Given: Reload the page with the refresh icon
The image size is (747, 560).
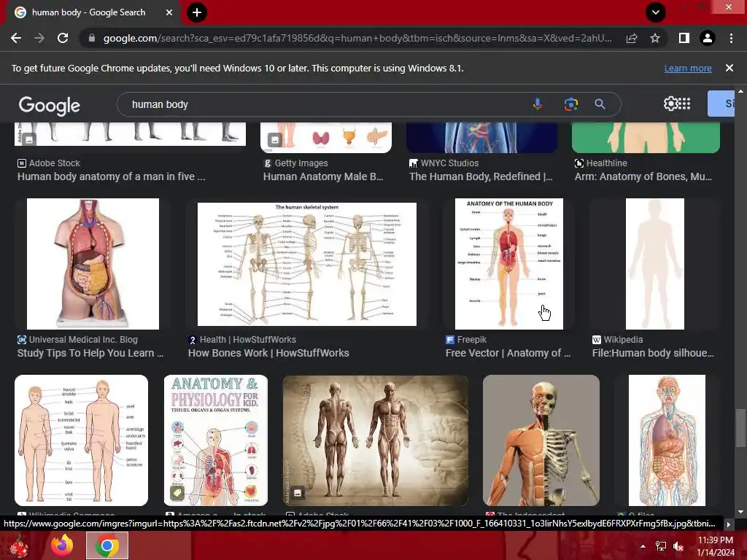Looking at the screenshot, I should (63, 38).
